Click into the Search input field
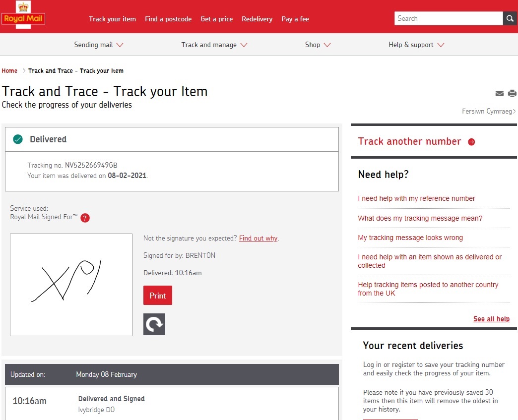The width and height of the screenshot is (518, 420). pos(449,19)
